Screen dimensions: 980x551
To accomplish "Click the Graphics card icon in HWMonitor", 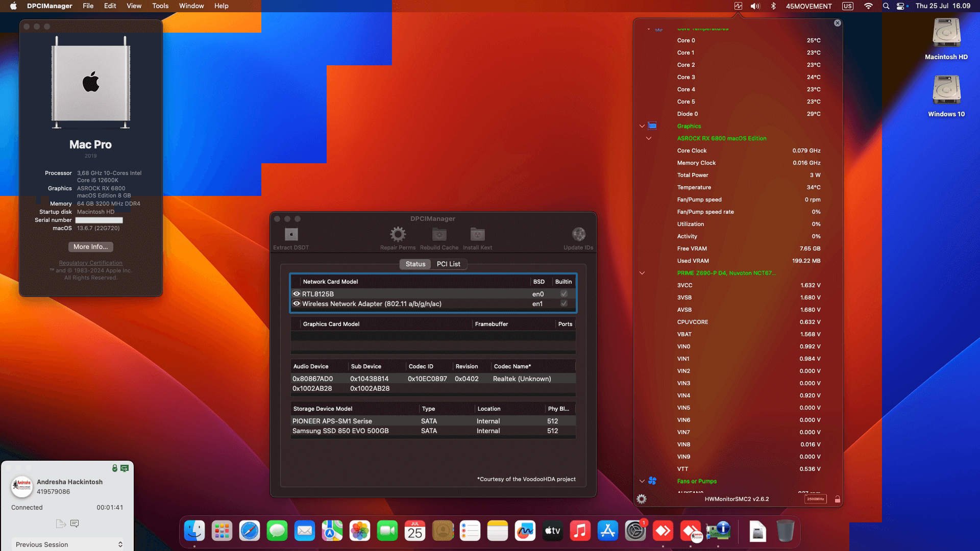I will click(652, 126).
